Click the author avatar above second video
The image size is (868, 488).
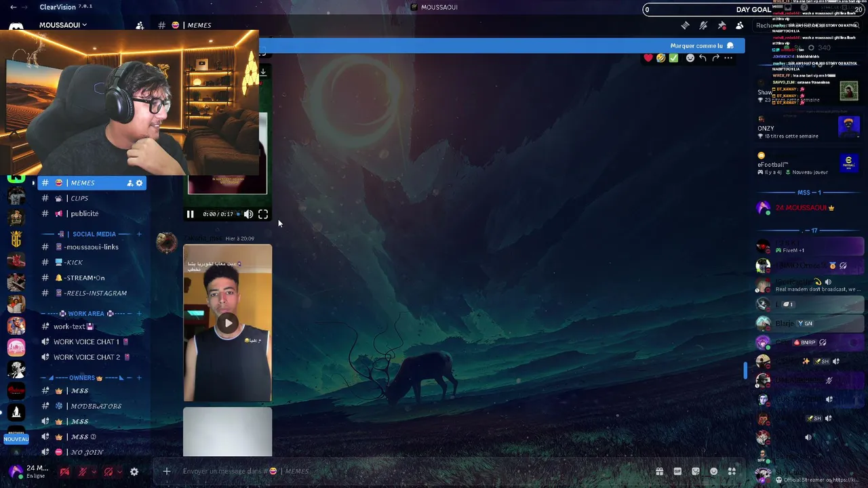[167, 243]
